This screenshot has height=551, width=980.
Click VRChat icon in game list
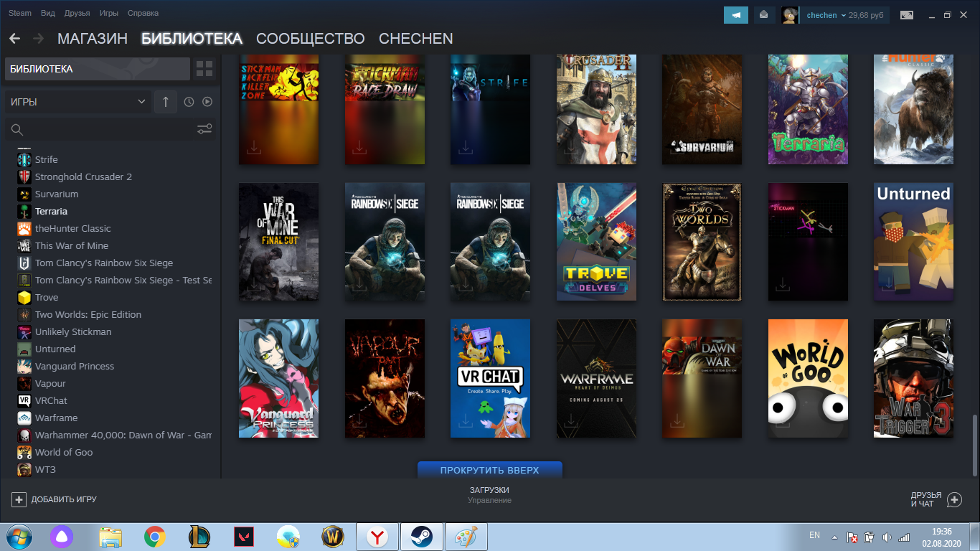coord(24,400)
